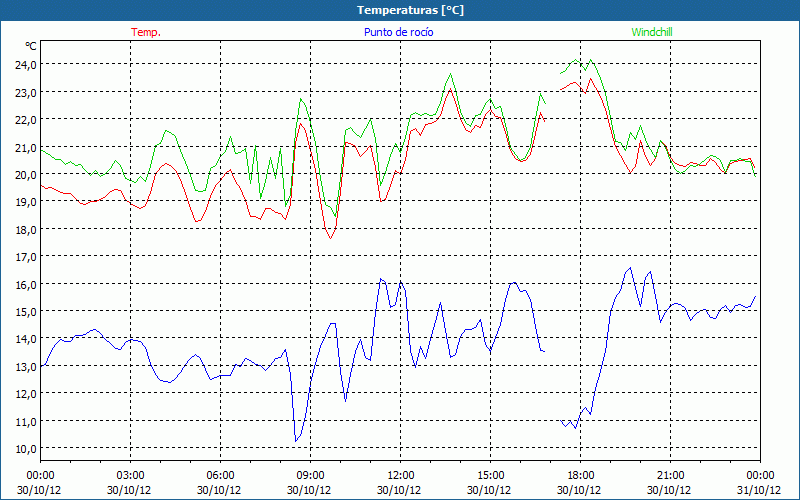Image resolution: width=800 pixels, height=500 pixels.
Task: Click the 15:00 time axis label
Action: pyautogui.click(x=490, y=476)
